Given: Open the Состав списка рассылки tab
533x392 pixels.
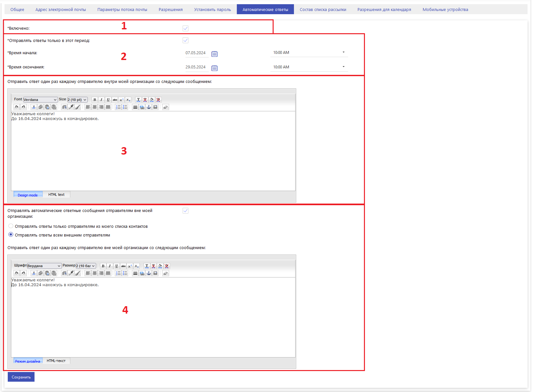Looking at the screenshot, I should tap(323, 9).
